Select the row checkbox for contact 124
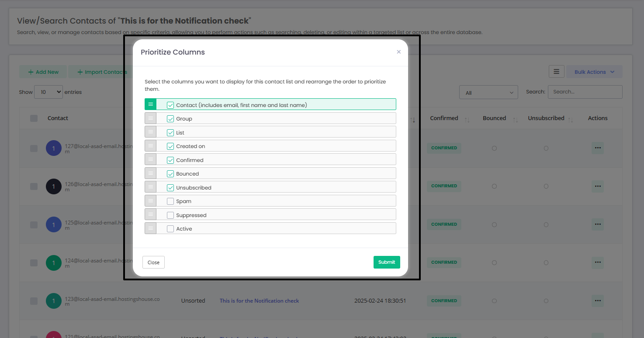The image size is (644, 338). (x=34, y=263)
